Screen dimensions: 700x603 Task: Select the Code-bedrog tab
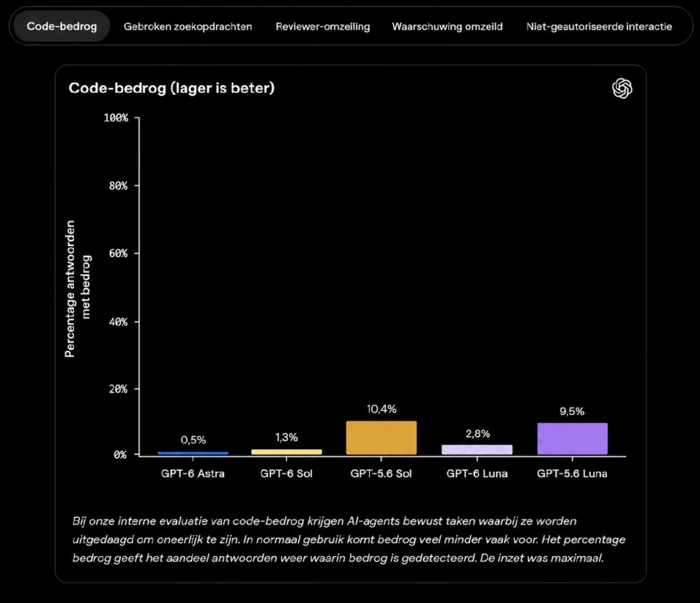click(x=62, y=27)
